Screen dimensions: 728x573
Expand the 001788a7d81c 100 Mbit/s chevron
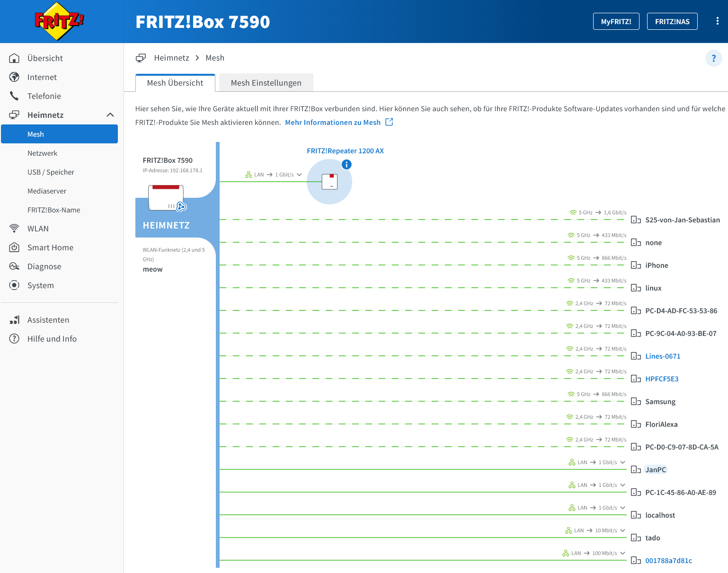622,553
